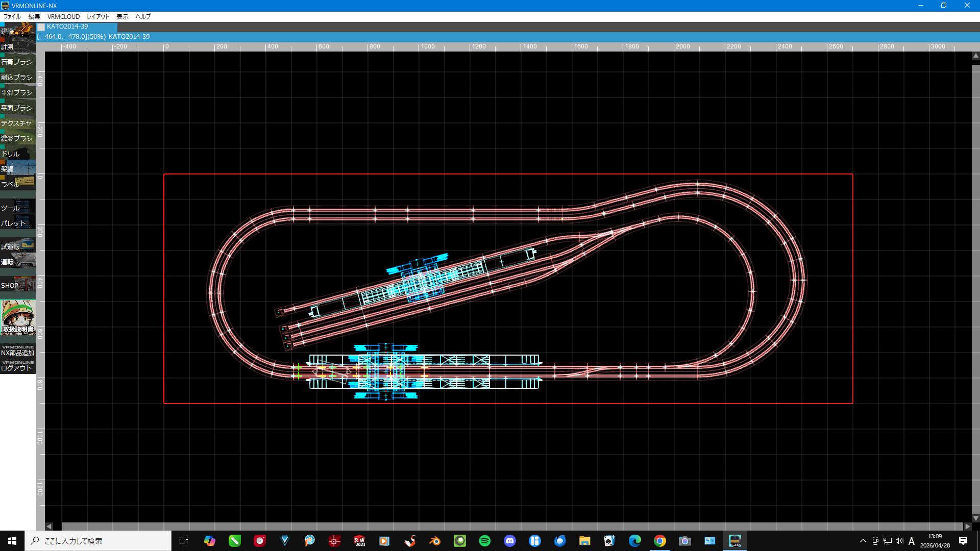This screenshot has width=980, height=551.
Task: Start 試運転 test run mode
Action: pos(18,246)
